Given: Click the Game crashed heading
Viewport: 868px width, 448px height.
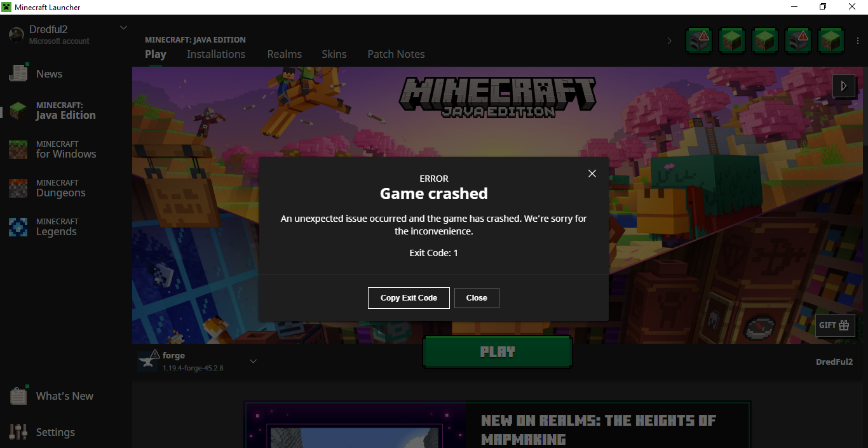Looking at the screenshot, I should click(434, 193).
